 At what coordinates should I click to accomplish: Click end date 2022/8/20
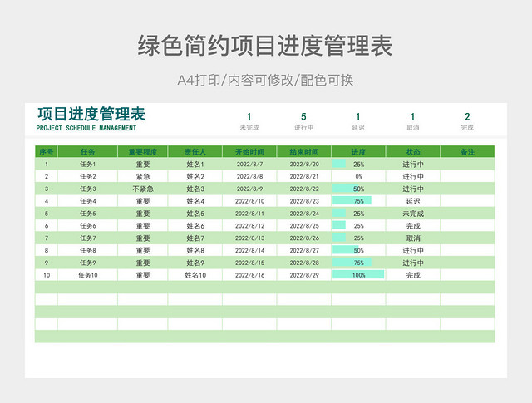click(304, 165)
